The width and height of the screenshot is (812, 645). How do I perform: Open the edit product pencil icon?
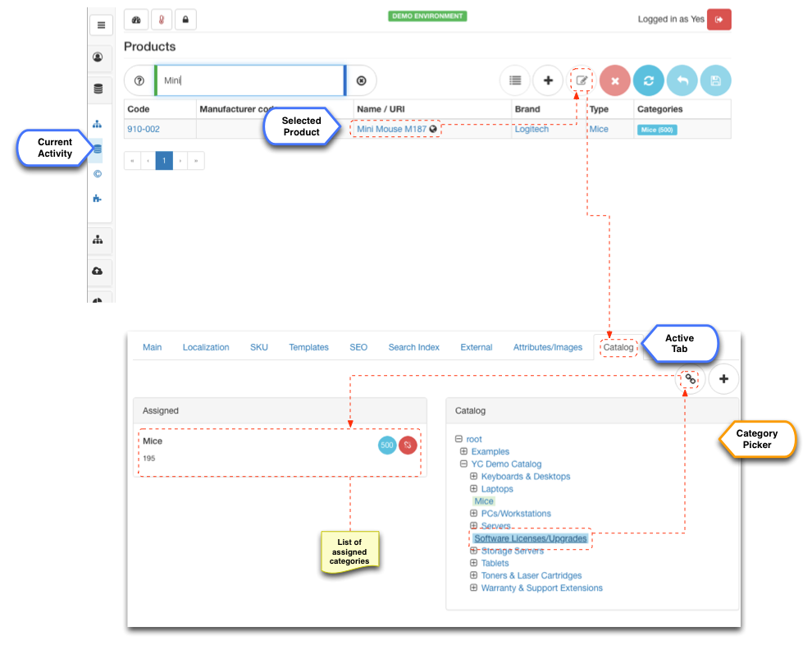[582, 80]
